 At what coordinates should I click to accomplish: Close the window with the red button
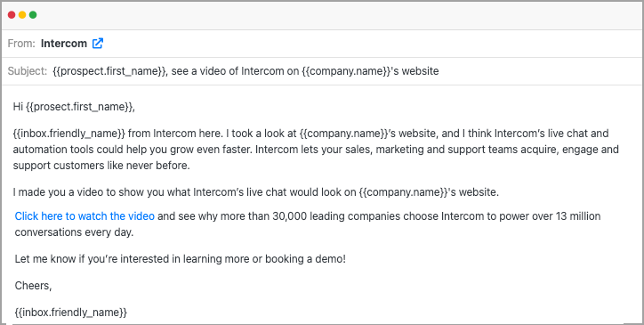(x=12, y=15)
